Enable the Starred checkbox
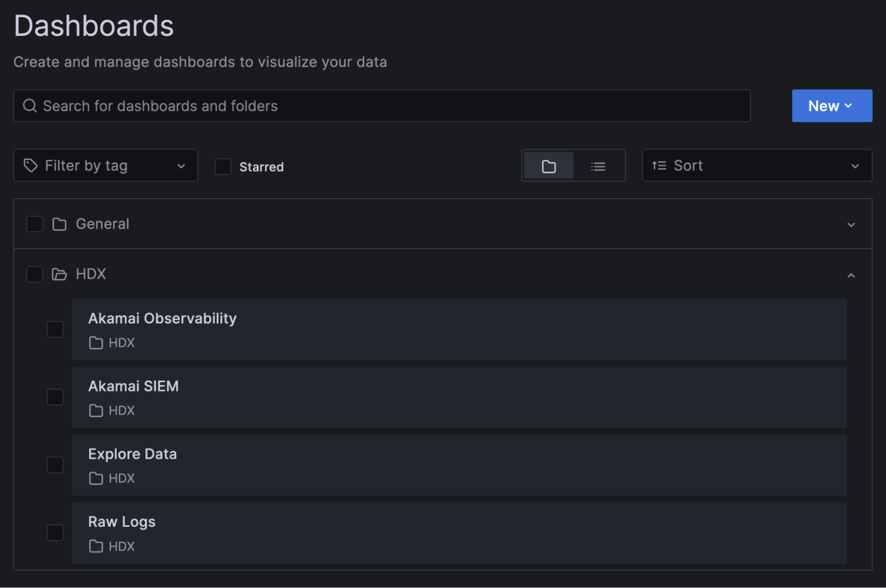 point(223,167)
